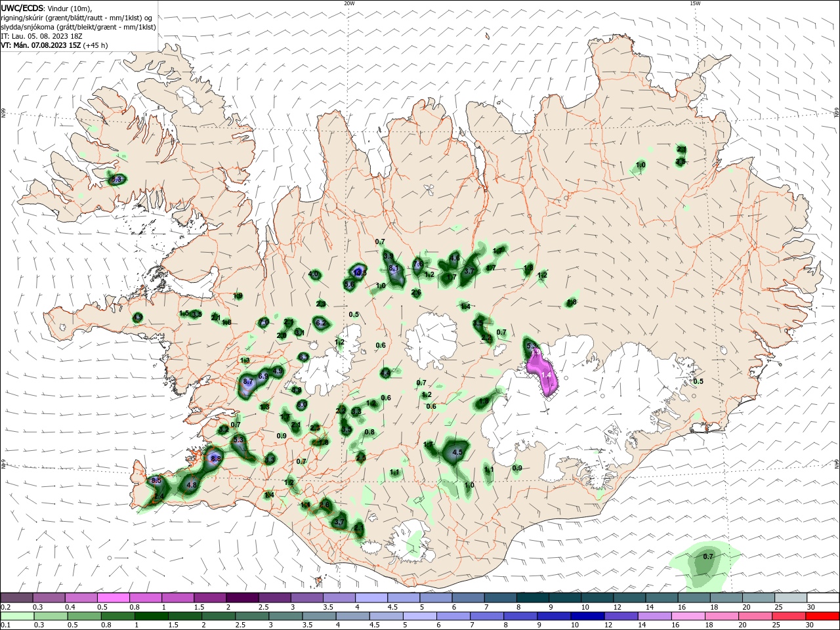Click the 'slydda/snjókoma' legend description line
Viewport: 840px width, 630px height.
pos(78,26)
